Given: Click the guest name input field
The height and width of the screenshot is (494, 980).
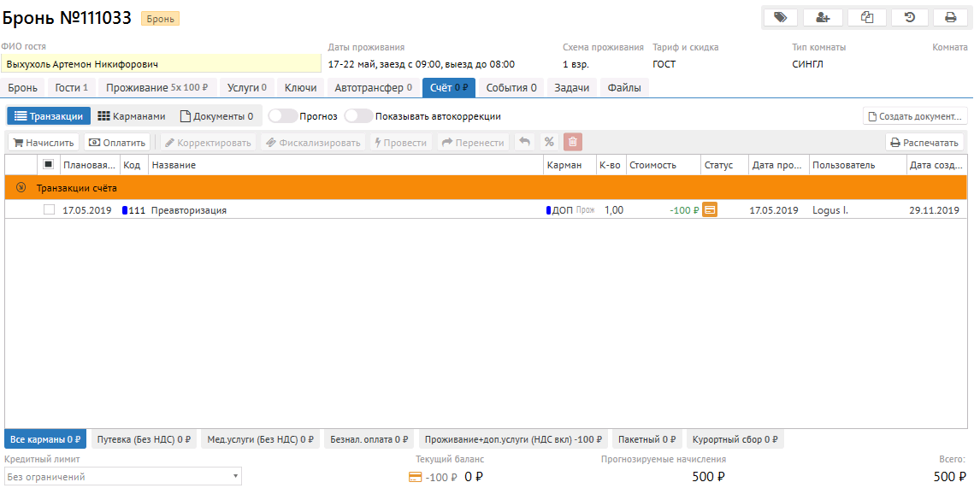Looking at the screenshot, I should [x=161, y=64].
